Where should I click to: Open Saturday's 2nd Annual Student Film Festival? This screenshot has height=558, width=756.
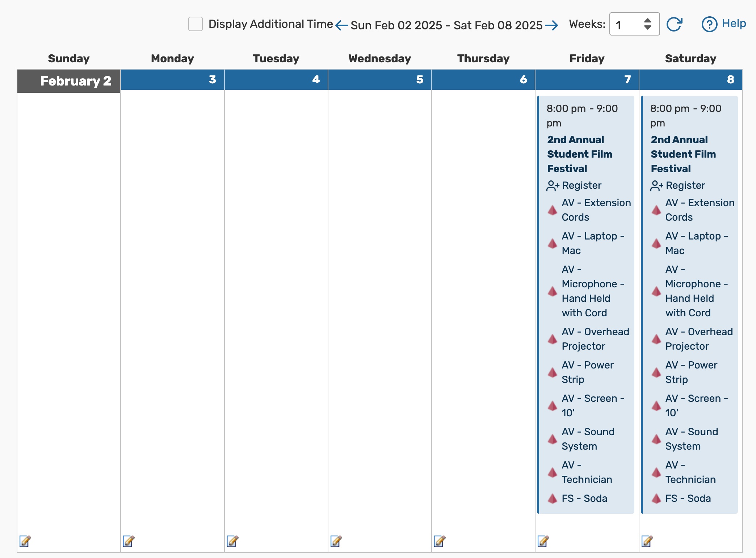click(x=683, y=154)
